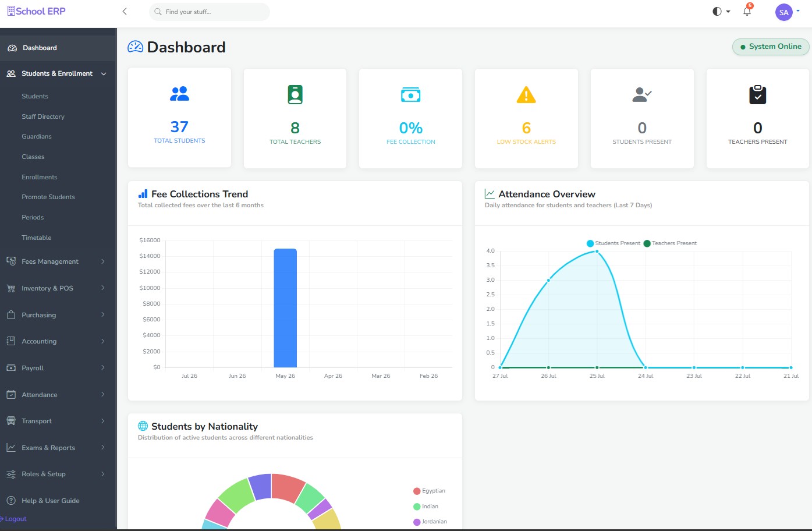The image size is (812, 531).
Task: Click the Accounting ledger icon
Action: click(x=11, y=341)
